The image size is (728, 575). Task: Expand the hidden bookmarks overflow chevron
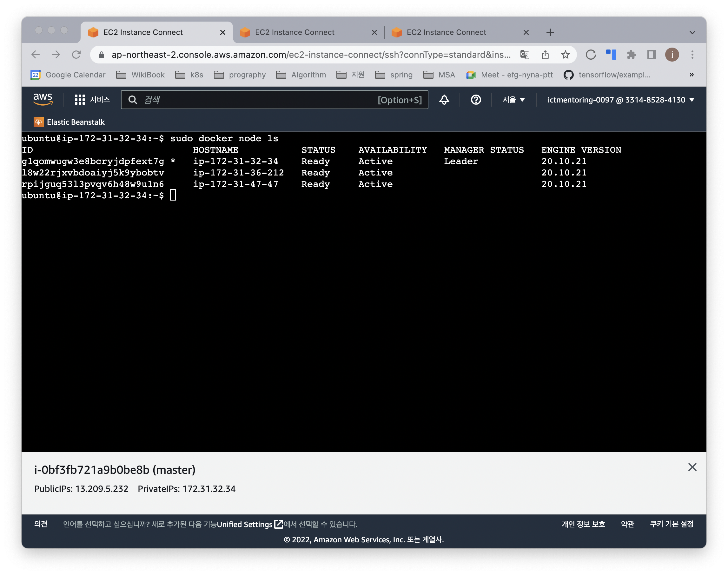coord(692,75)
